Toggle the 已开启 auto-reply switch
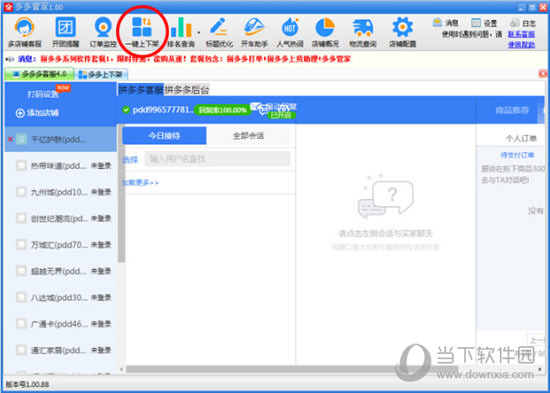 282,115
